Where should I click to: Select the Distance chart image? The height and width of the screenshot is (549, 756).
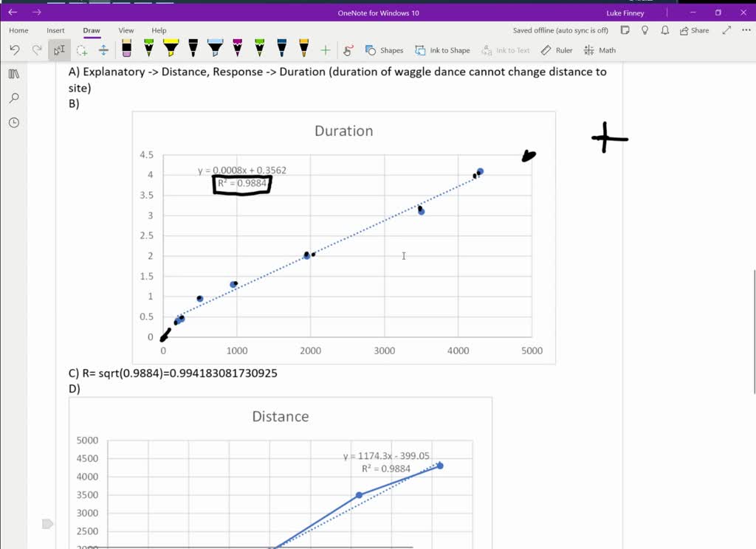pos(280,473)
